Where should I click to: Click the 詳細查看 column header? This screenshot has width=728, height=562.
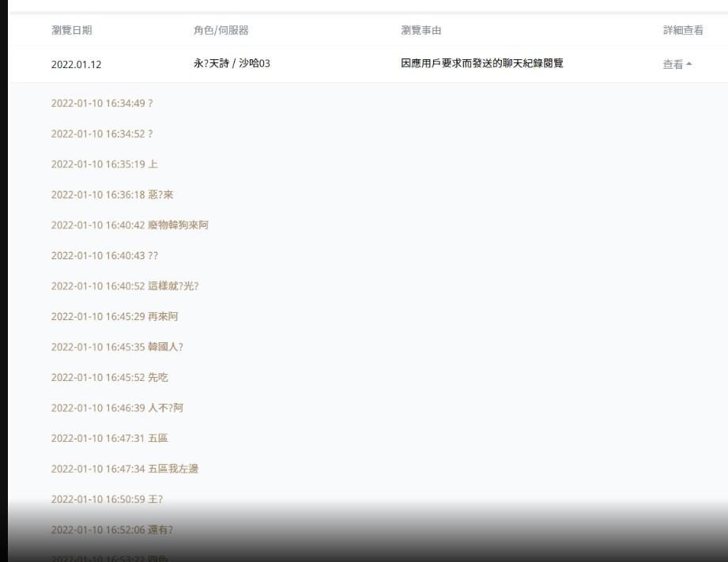[683, 30]
